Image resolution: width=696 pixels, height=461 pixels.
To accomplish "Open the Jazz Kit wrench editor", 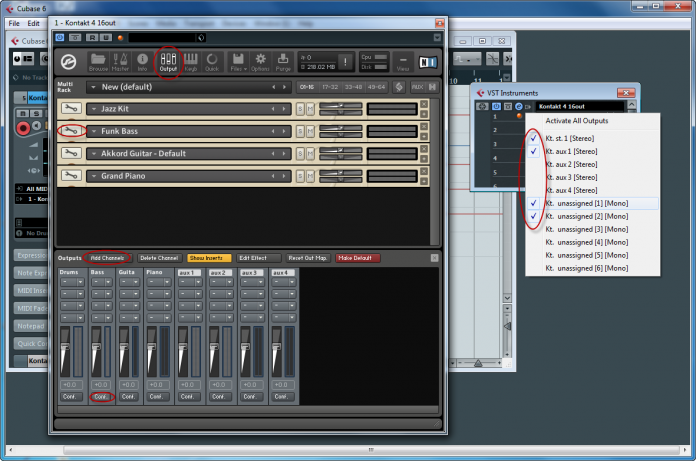I will point(71,108).
